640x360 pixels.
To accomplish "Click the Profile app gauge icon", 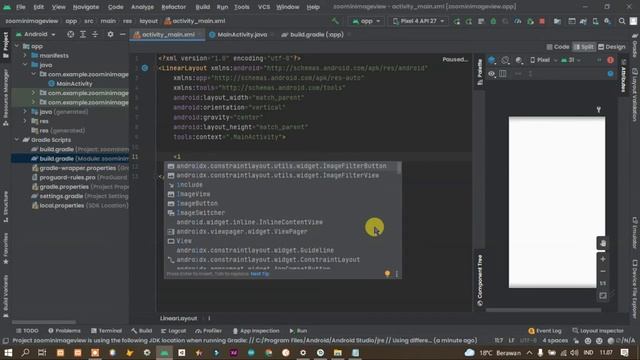I will [x=518, y=21].
